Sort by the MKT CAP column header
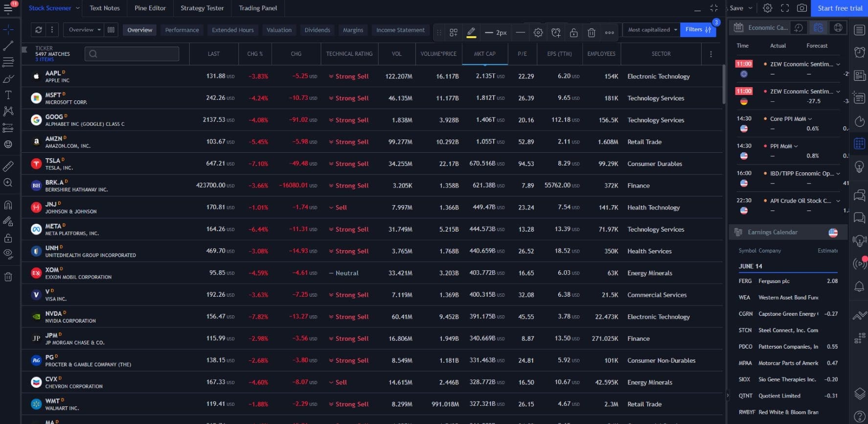 [x=484, y=54]
